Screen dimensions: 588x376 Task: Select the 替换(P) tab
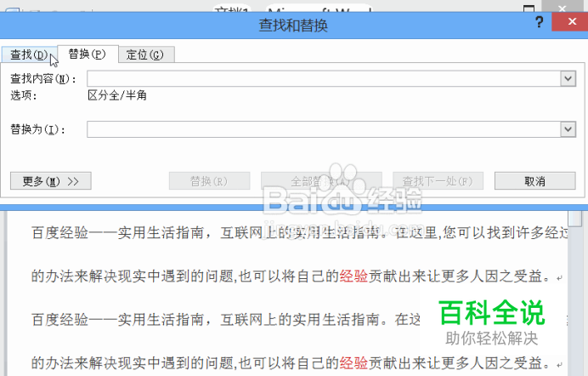pyautogui.click(x=88, y=54)
